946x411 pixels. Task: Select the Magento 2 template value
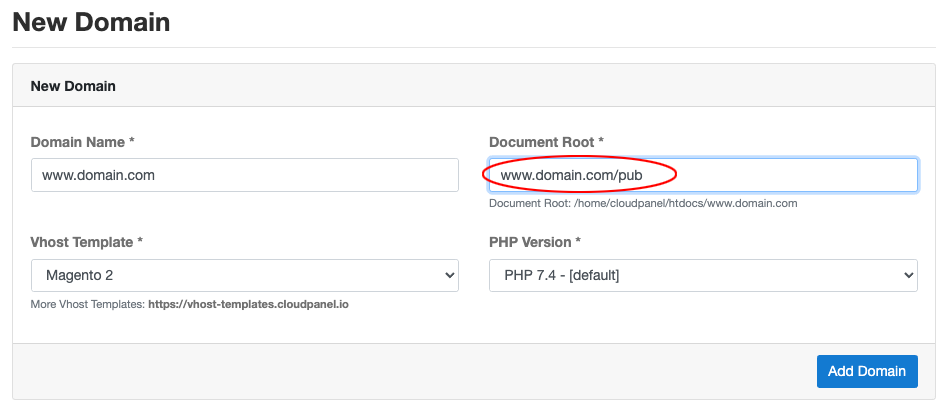(x=80, y=276)
